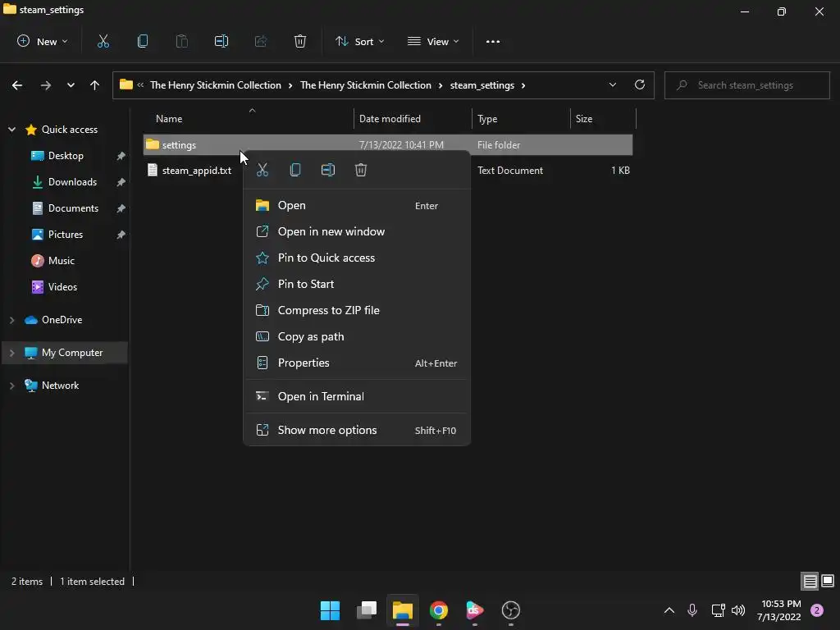Open Task View from the taskbar
Screen dimensions: 840x630
click(367, 610)
